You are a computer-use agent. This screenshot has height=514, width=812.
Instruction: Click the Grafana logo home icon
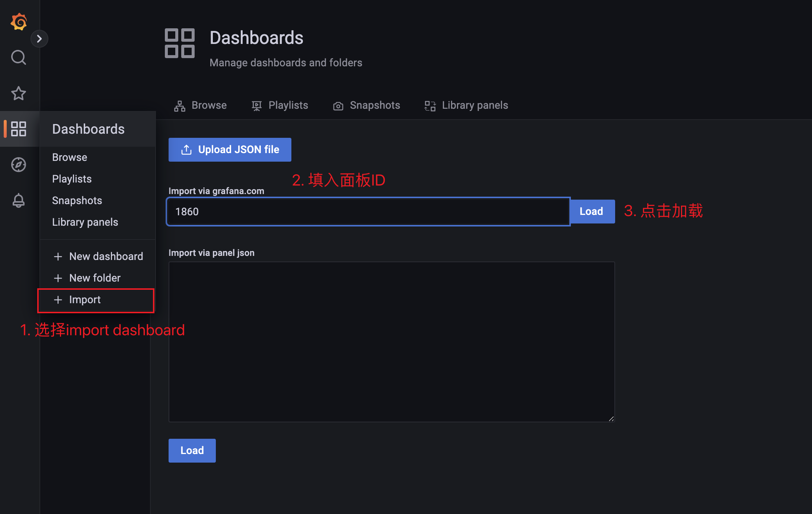point(19,22)
